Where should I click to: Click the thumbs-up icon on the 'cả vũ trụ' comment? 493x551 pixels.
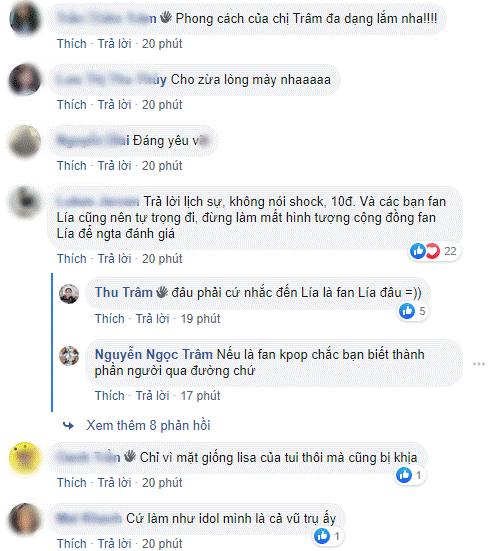[x=322, y=536]
